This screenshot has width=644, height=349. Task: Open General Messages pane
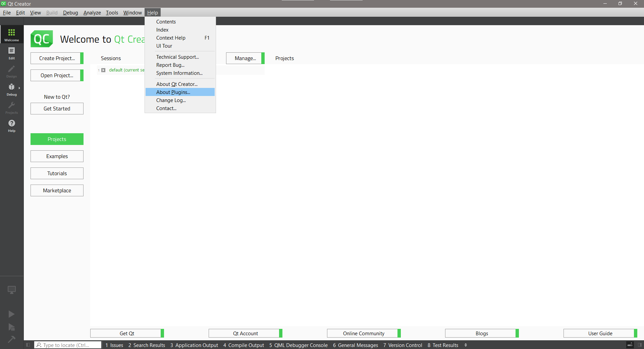(x=356, y=345)
